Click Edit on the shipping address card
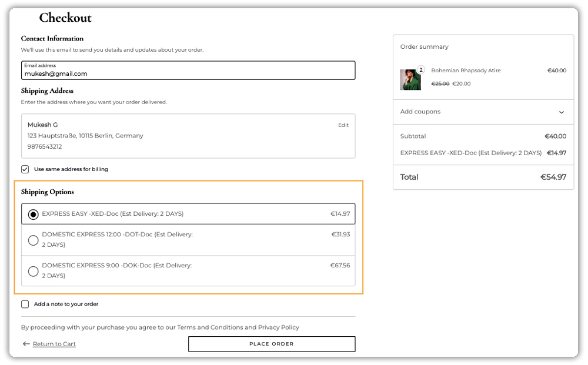Viewport: 588px width, 365px height. pyautogui.click(x=343, y=125)
